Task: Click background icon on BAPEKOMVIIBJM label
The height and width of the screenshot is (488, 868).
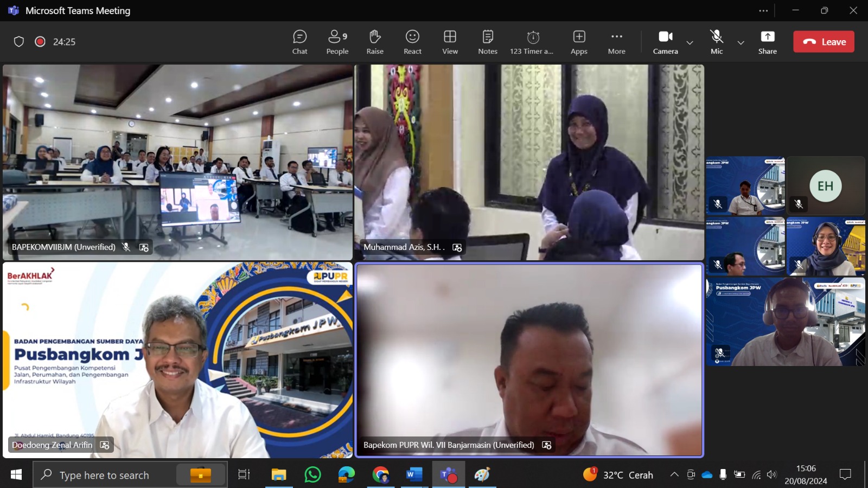Action: click(144, 247)
